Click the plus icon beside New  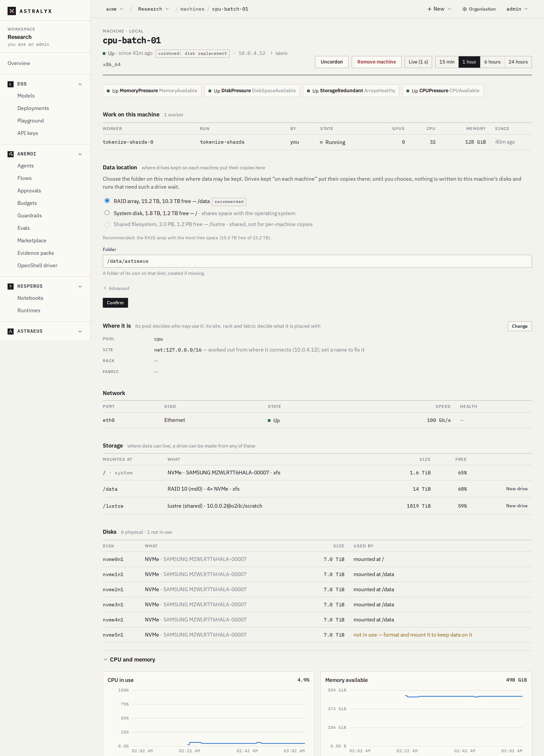coord(429,9)
